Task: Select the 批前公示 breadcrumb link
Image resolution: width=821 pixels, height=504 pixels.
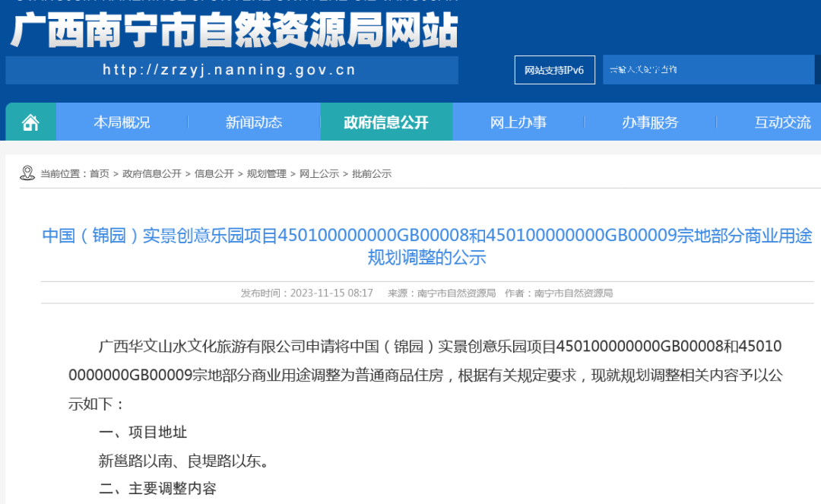Action: tap(372, 174)
